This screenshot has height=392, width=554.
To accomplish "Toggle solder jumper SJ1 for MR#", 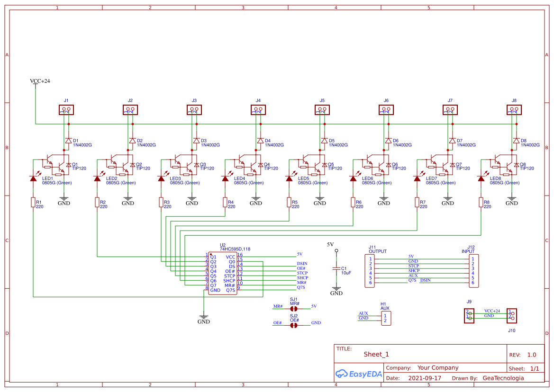I will click(294, 308).
